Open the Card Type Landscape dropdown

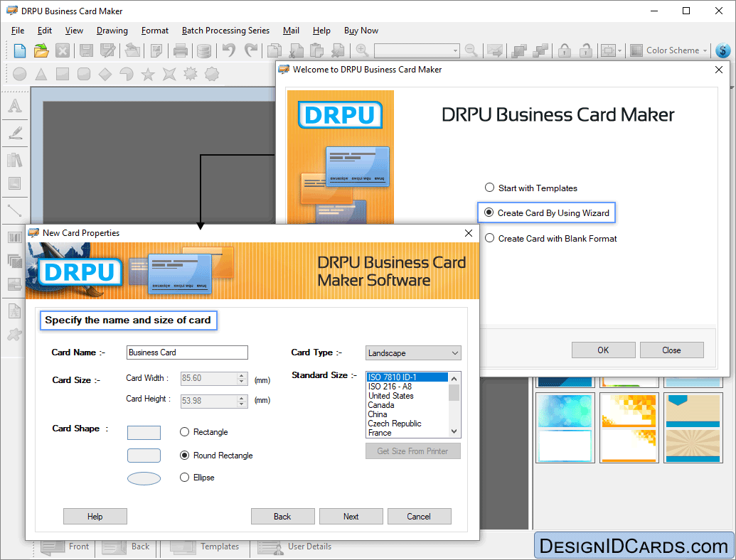coord(413,353)
